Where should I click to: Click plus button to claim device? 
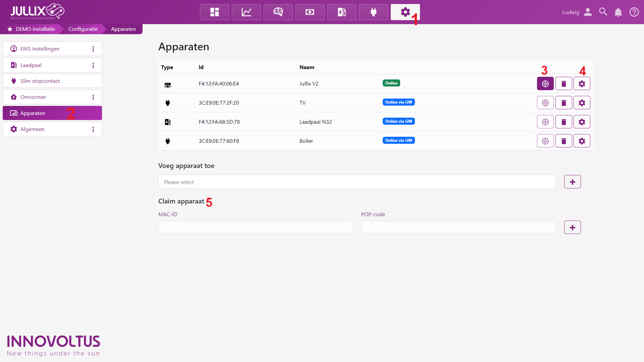(572, 228)
